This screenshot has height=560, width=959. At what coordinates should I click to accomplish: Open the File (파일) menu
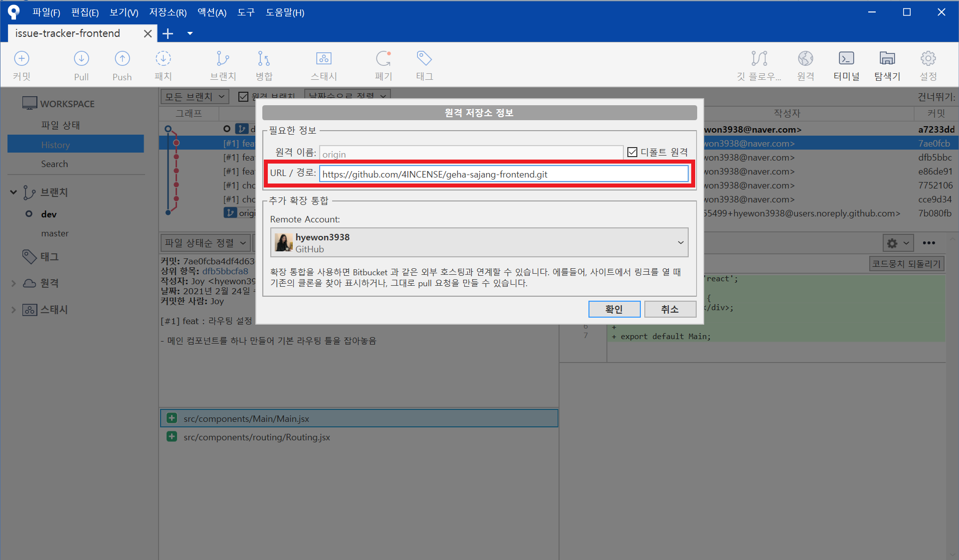click(46, 12)
